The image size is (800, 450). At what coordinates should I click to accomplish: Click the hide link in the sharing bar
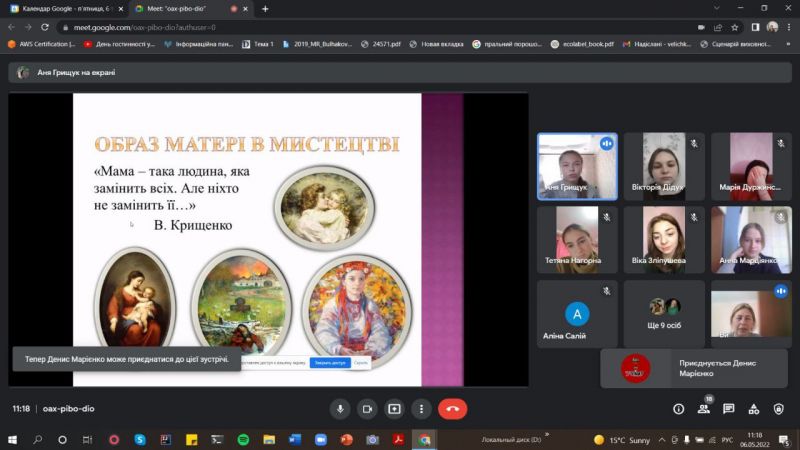[x=361, y=363]
